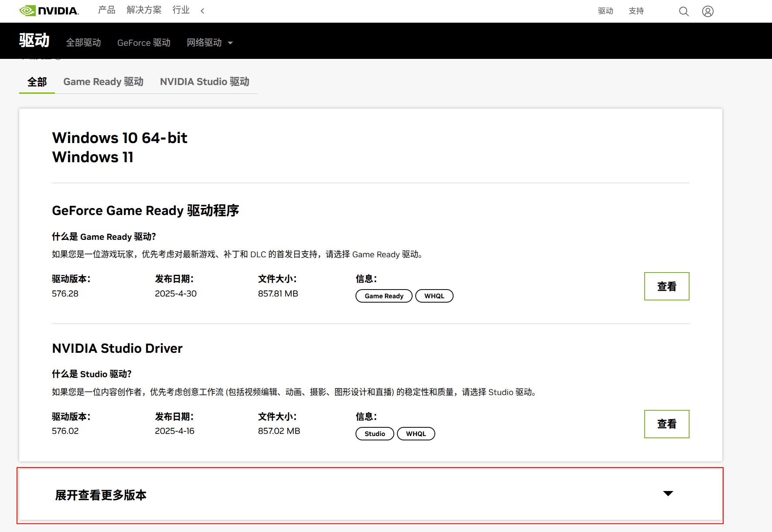Switch to NVIDIA Studio 驱动 tab
This screenshot has width=772, height=532.
(x=205, y=82)
